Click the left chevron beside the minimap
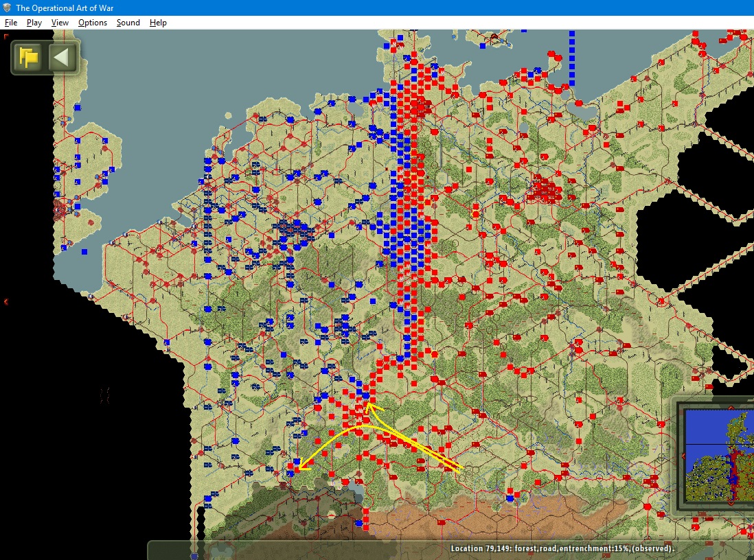Screen dimensions: 754x560 tap(683, 456)
